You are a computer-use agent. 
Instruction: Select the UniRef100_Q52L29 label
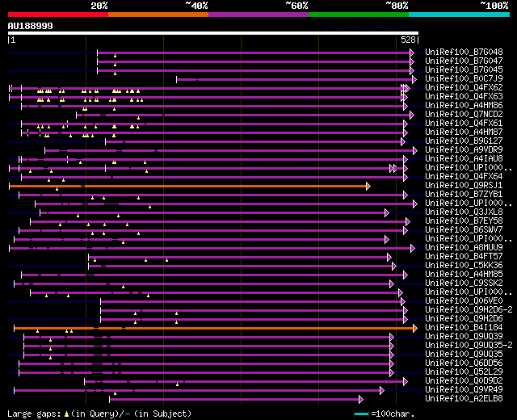pyautogui.click(x=464, y=372)
